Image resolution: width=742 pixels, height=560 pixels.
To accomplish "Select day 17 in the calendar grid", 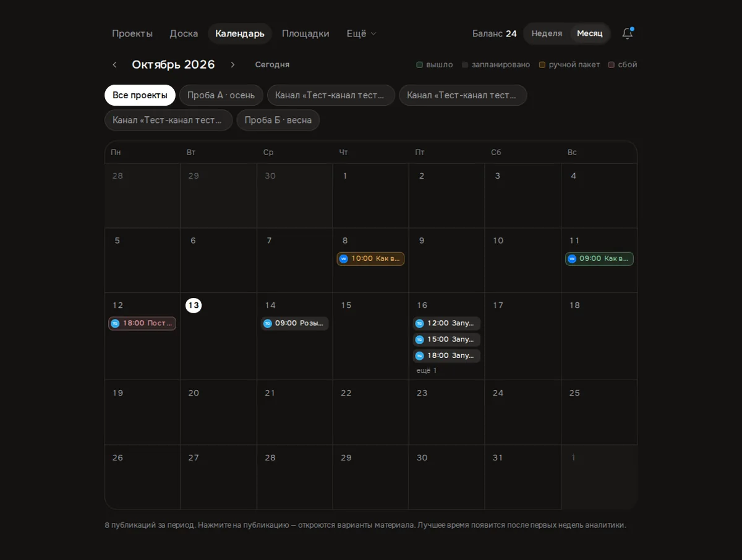I will pyautogui.click(x=498, y=305).
